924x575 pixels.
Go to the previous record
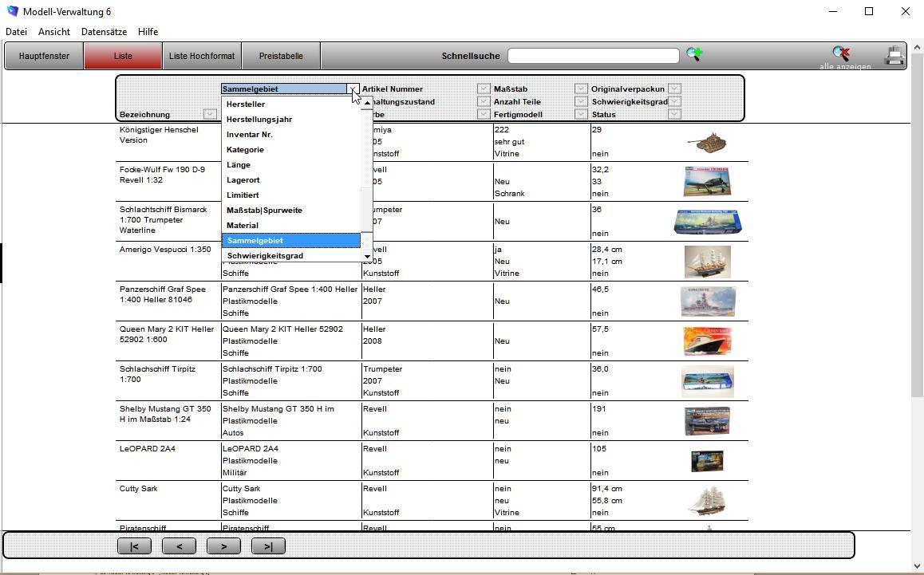pos(179,546)
